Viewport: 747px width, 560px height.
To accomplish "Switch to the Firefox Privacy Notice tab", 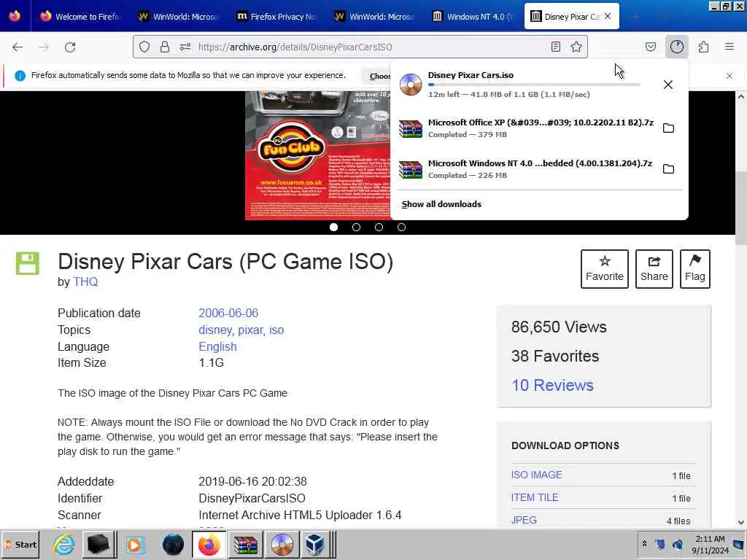I will 276,17.
